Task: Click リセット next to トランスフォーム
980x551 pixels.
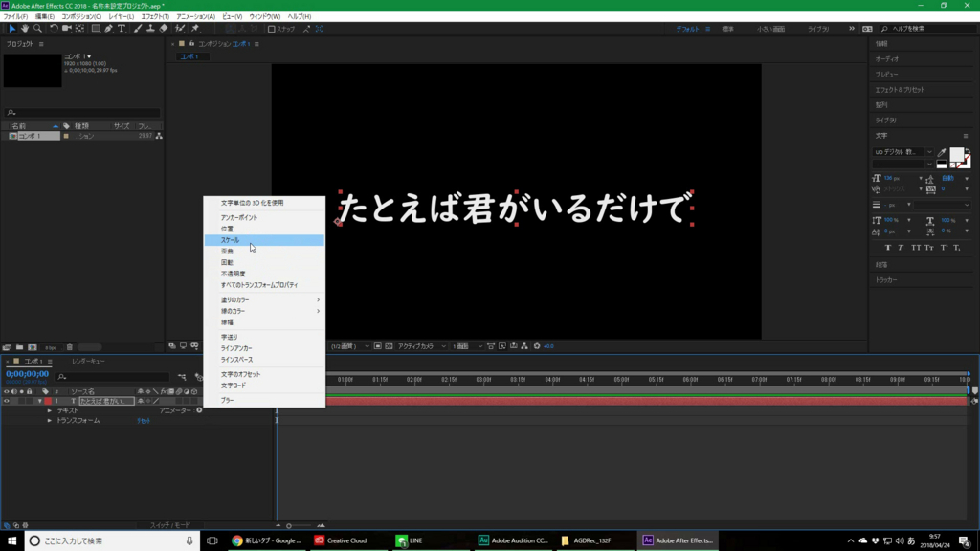Action: pos(144,421)
